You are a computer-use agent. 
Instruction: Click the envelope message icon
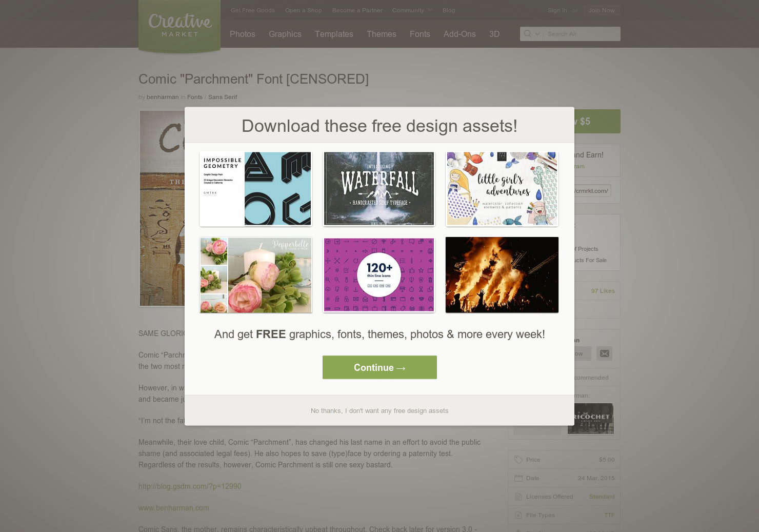[x=604, y=353]
